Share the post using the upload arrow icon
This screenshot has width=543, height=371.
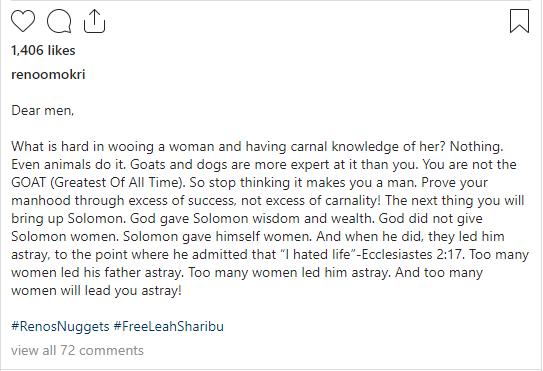point(94,21)
